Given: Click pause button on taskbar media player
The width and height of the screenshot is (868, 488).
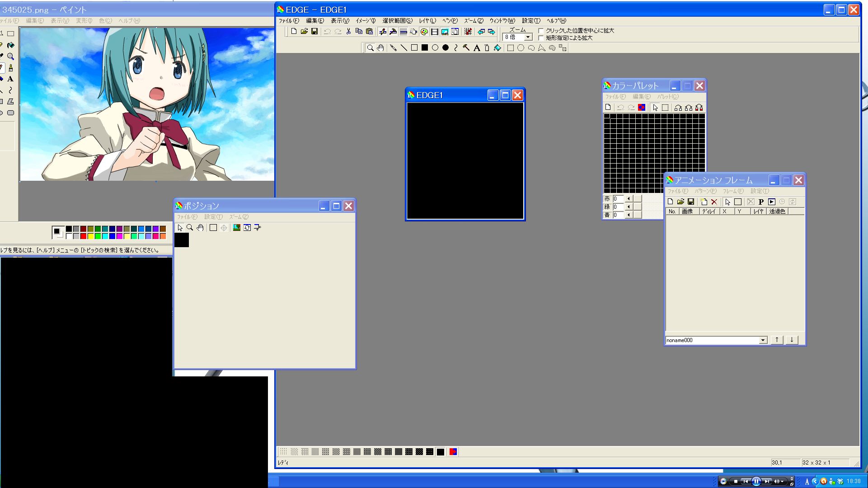Looking at the screenshot, I should click(756, 482).
